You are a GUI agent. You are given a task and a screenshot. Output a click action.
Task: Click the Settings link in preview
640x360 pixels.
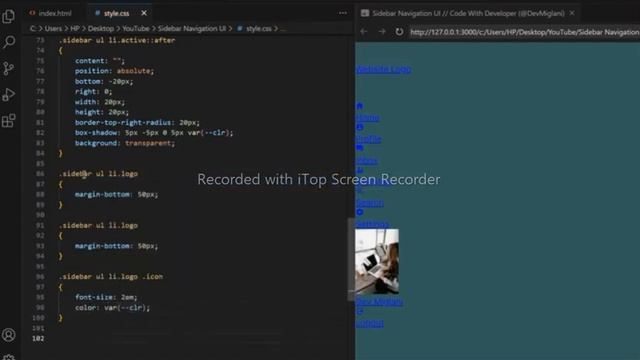coord(372,224)
